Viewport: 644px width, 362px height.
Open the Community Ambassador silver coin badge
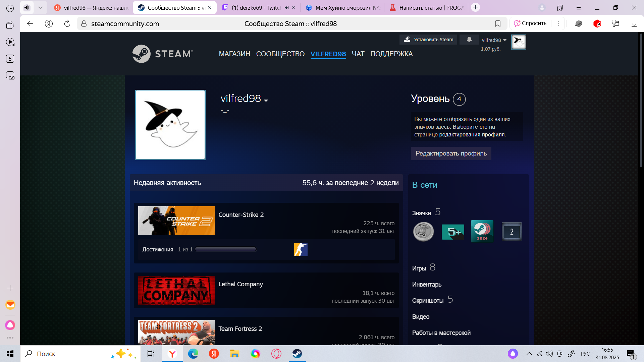[424, 232]
